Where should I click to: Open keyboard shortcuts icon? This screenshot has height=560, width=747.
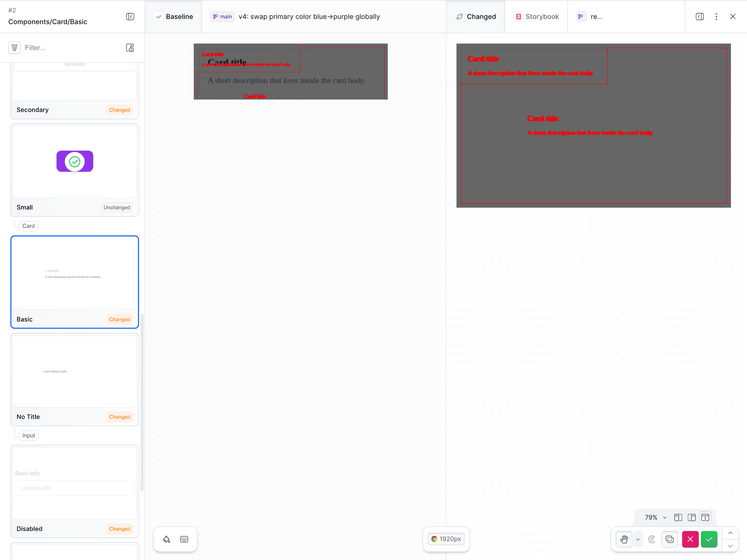point(184,539)
